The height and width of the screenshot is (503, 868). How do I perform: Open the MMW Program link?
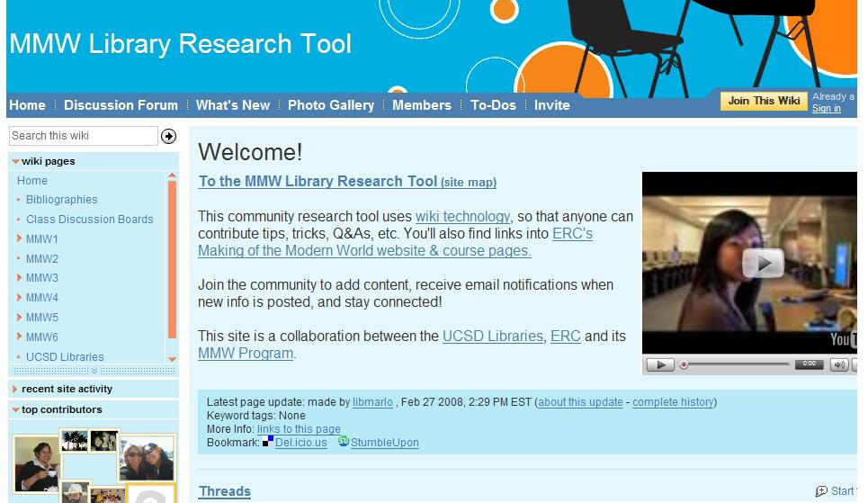point(246,353)
